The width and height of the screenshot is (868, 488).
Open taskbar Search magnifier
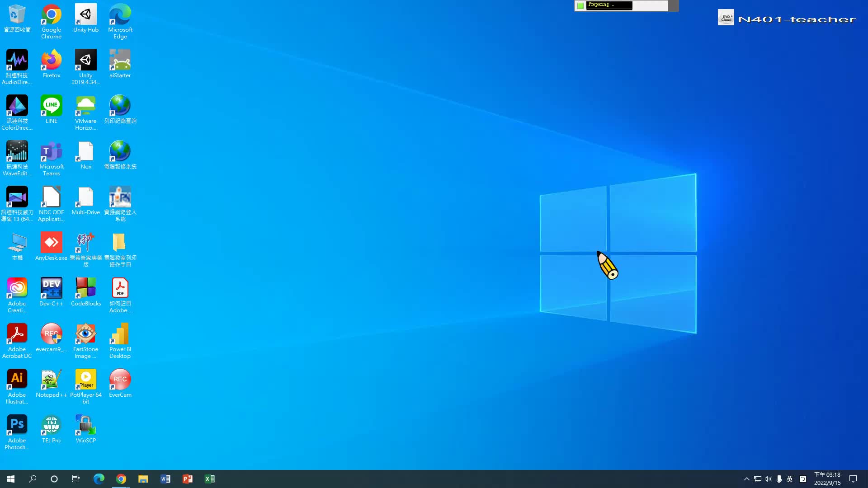[x=33, y=479]
